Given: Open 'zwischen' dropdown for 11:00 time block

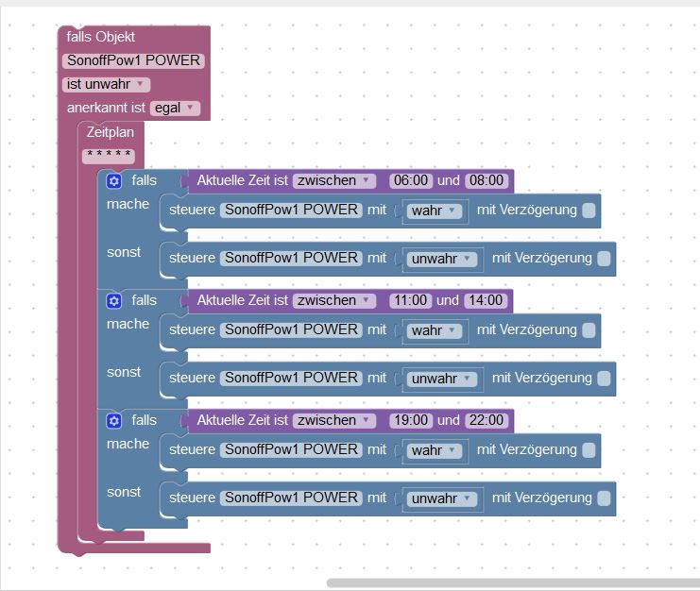Looking at the screenshot, I should point(334,300).
